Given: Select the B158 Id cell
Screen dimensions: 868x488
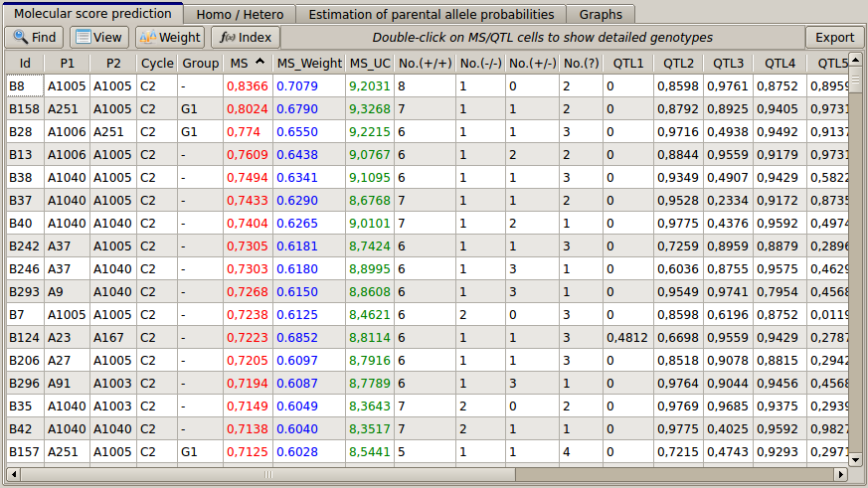Looking at the screenshot, I should pyautogui.click(x=25, y=109).
